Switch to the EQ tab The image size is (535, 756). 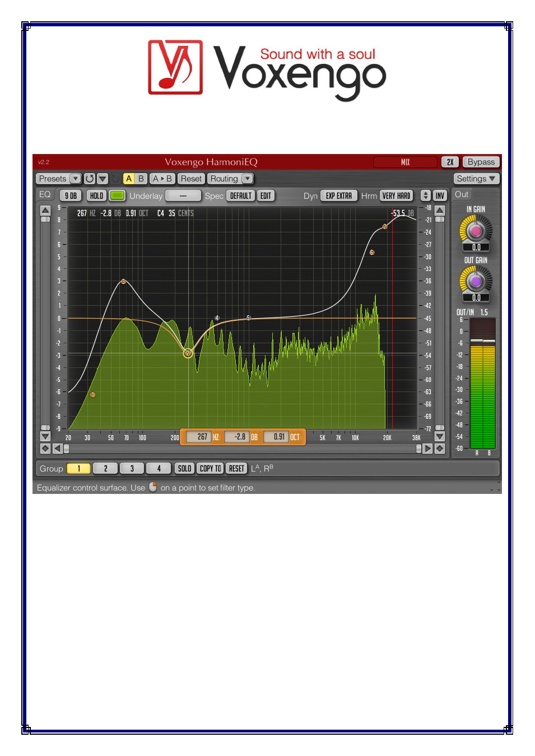pyautogui.click(x=45, y=194)
